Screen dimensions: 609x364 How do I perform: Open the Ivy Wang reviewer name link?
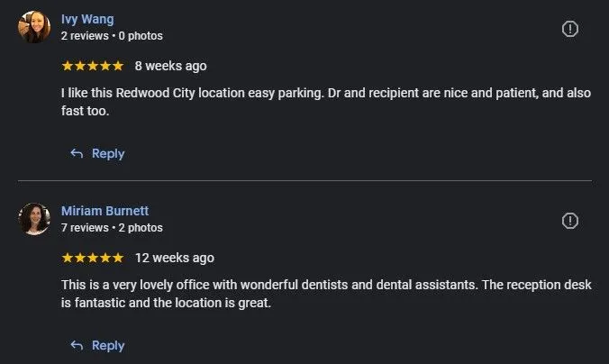click(x=87, y=19)
